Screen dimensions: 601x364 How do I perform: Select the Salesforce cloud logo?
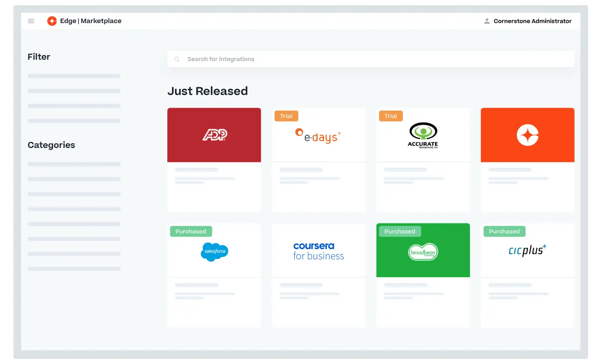[214, 252]
